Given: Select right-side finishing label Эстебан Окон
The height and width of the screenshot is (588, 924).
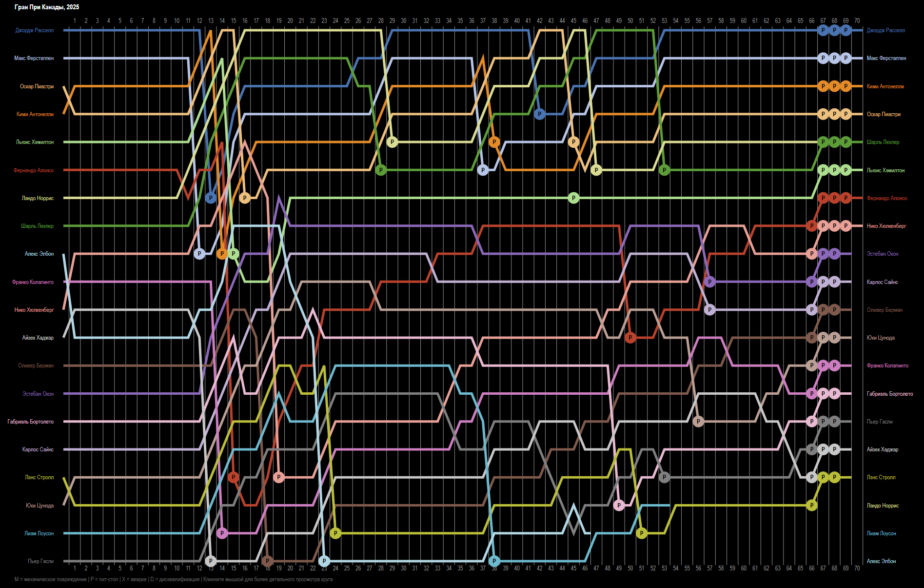Looking at the screenshot, I should coord(883,254).
